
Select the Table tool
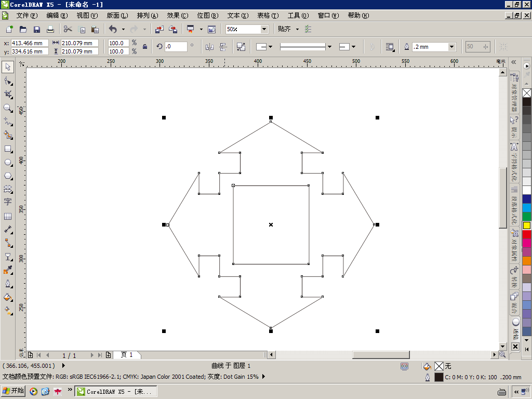click(x=8, y=216)
